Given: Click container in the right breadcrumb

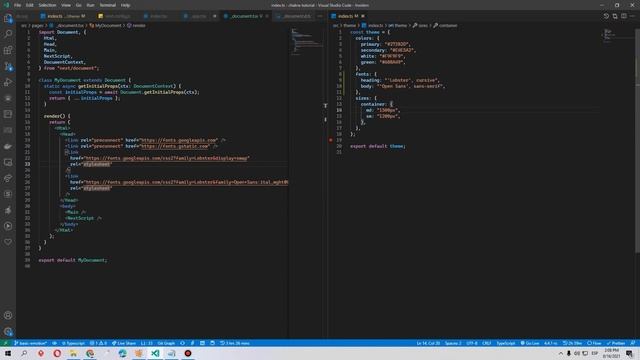Looking at the screenshot, I should point(448,25).
